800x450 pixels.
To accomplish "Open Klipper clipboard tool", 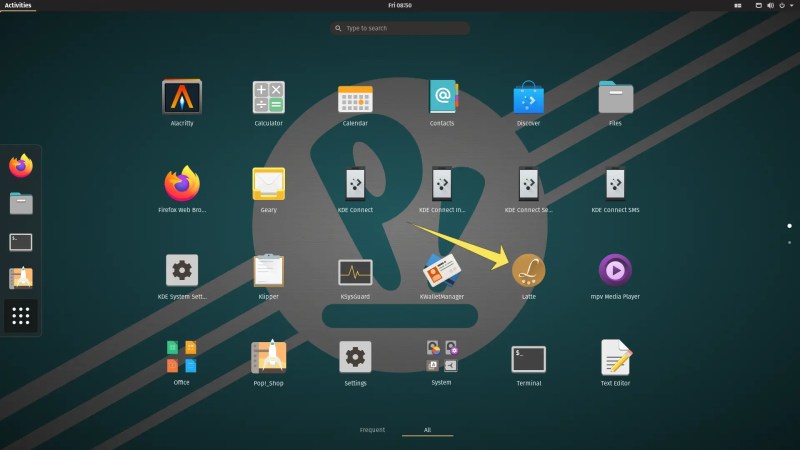I will pos(268,270).
